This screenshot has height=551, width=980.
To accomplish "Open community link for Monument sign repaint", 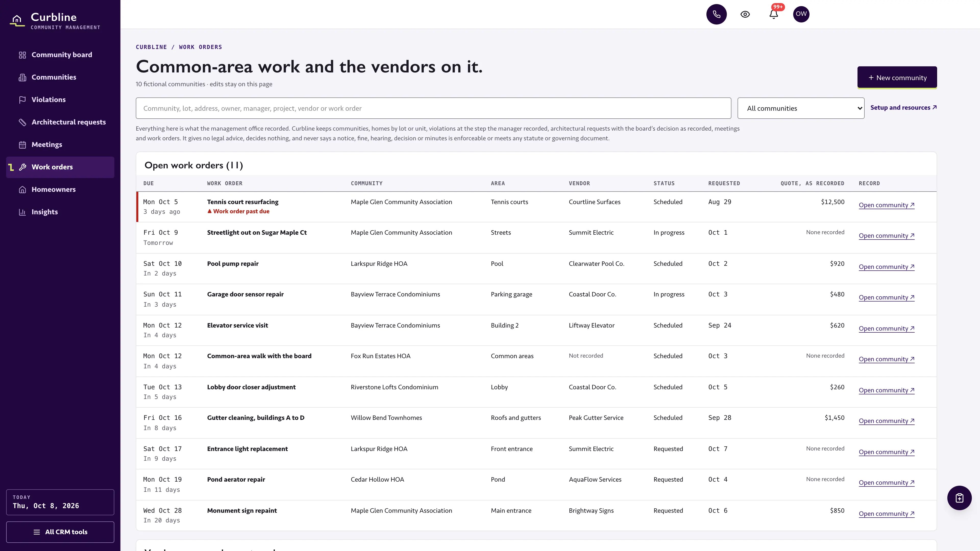I will (886, 514).
